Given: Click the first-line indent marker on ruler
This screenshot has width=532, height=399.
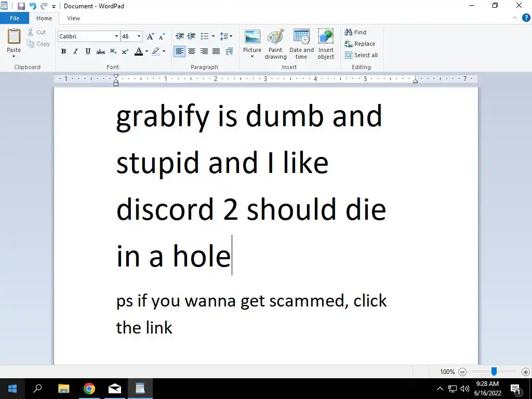Looking at the screenshot, I should [x=116, y=77].
